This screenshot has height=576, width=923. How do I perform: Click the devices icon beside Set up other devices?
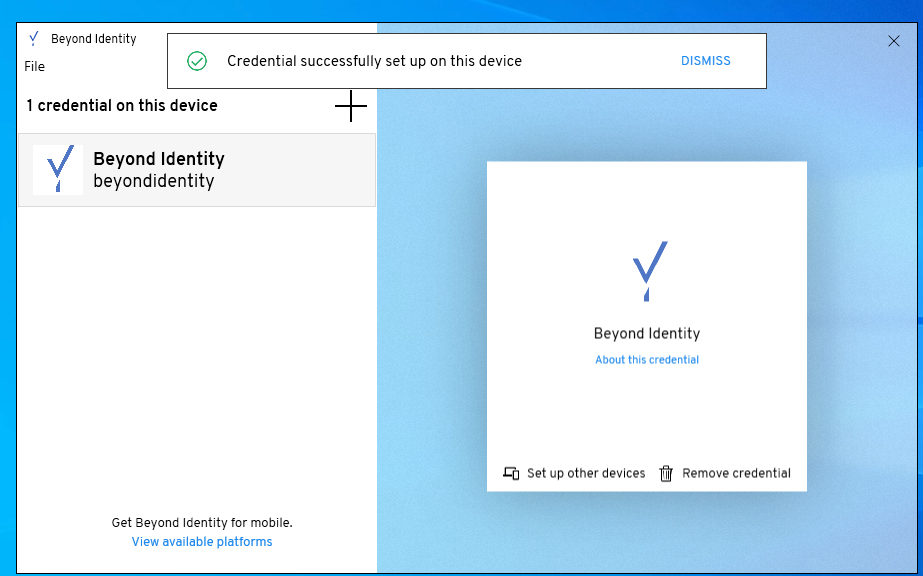pos(509,473)
